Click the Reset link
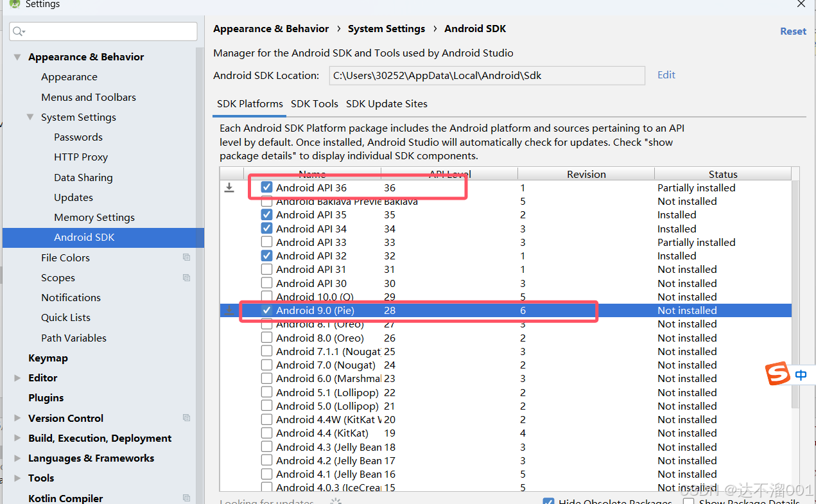816x504 pixels. click(793, 31)
